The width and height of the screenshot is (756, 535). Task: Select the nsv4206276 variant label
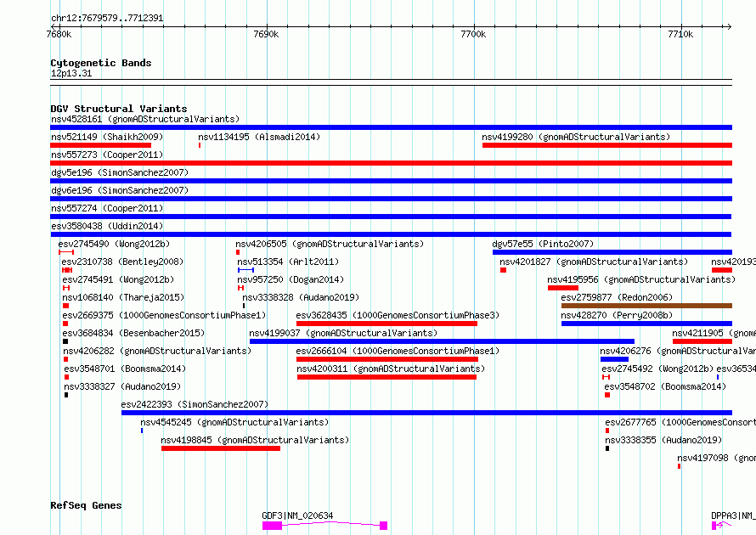click(x=678, y=351)
